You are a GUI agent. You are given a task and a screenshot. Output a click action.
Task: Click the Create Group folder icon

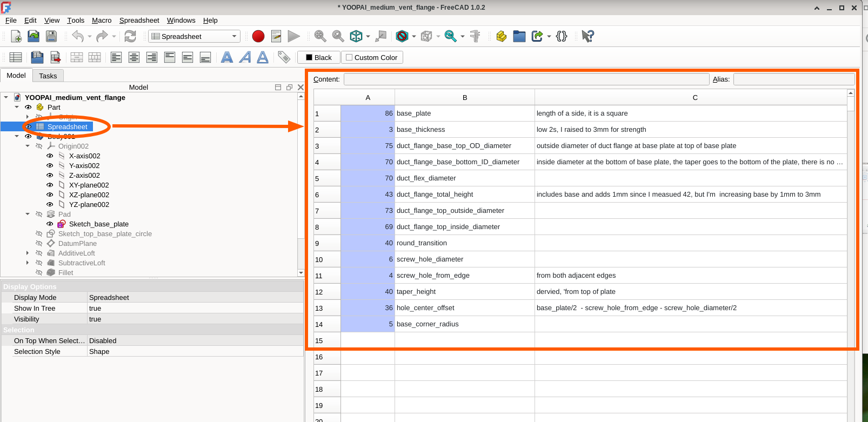coord(519,36)
